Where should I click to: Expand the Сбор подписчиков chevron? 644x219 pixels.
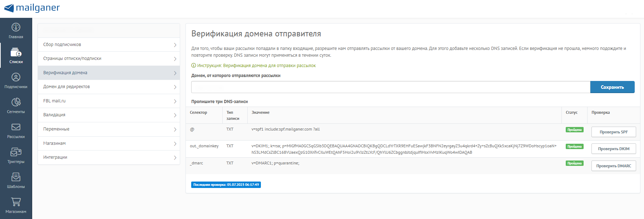175,45
